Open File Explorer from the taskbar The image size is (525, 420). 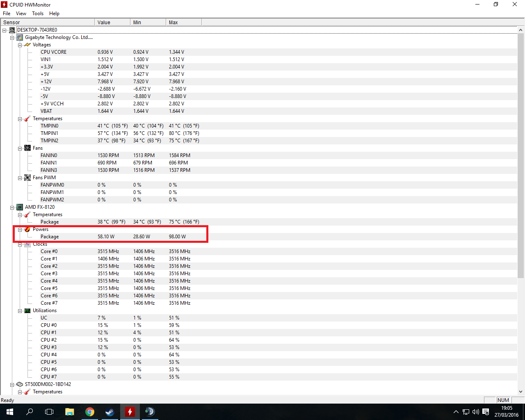click(x=69, y=412)
